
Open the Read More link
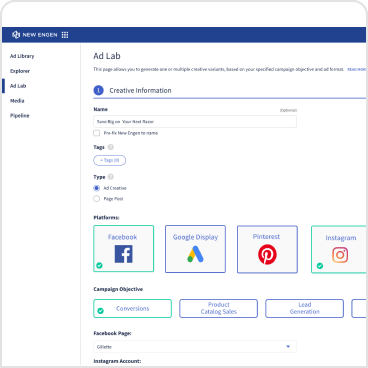pos(357,69)
